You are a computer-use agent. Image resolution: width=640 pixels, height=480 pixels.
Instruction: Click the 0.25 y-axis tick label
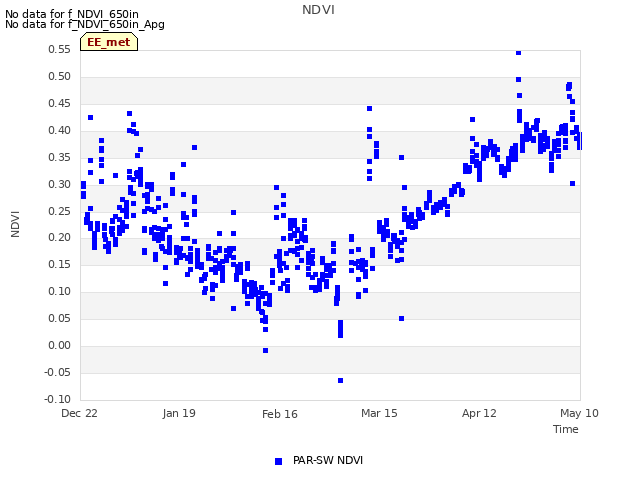[x=60, y=211]
